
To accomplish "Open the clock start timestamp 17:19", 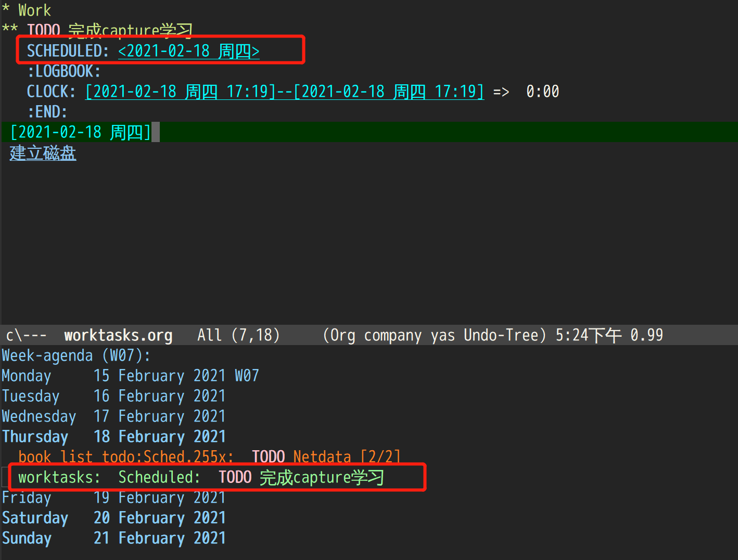I will tap(181, 92).
